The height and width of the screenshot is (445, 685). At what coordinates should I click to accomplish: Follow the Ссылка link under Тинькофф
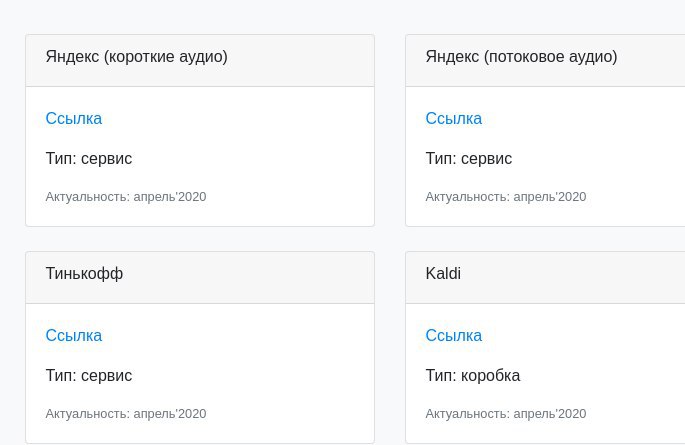point(74,335)
